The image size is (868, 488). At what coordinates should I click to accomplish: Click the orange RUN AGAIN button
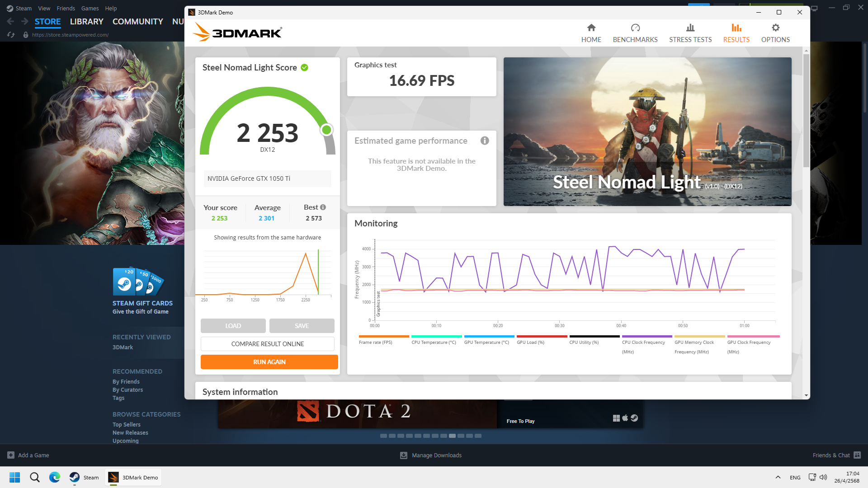click(269, 362)
